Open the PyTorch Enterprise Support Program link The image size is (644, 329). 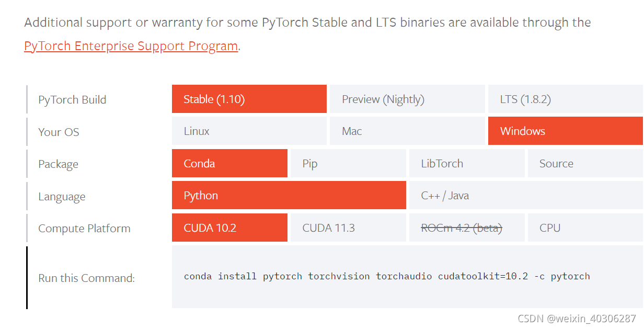coord(130,46)
